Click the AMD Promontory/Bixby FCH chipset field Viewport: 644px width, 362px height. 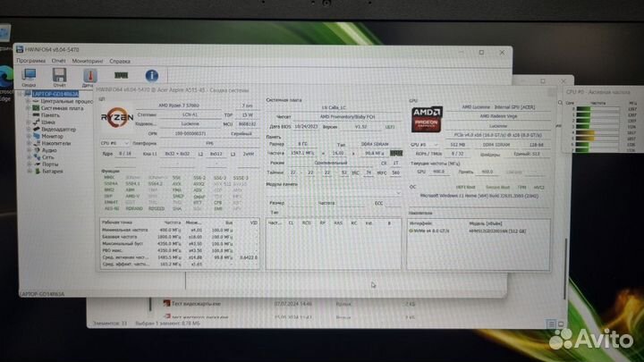point(347,116)
